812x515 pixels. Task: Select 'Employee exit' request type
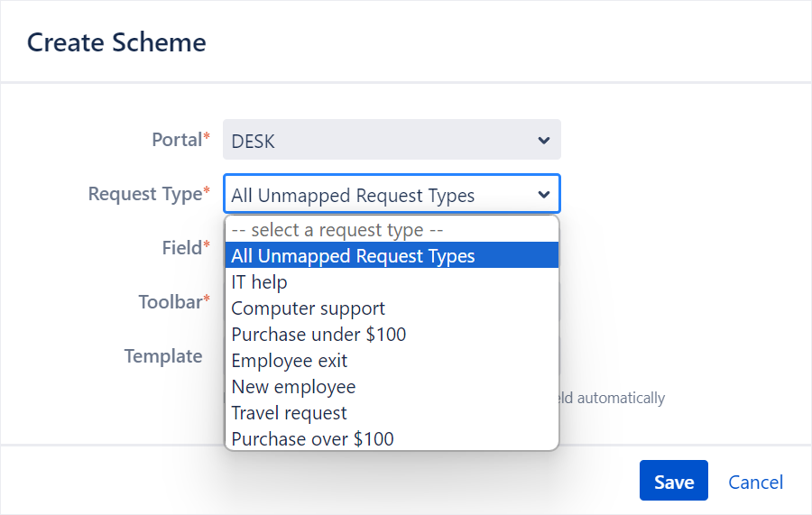tap(290, 361)
